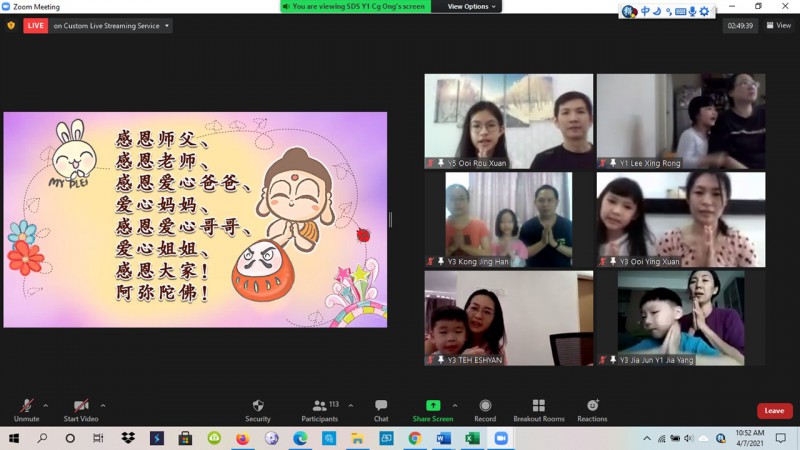Open the Chat panel

click(x=381, y=409)
